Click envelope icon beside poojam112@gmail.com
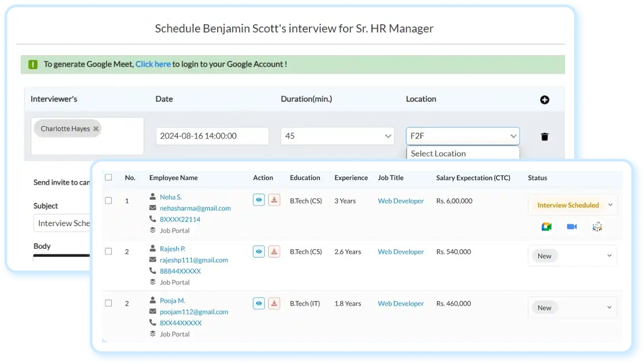 pyautogui.click(x=153, y=311)
